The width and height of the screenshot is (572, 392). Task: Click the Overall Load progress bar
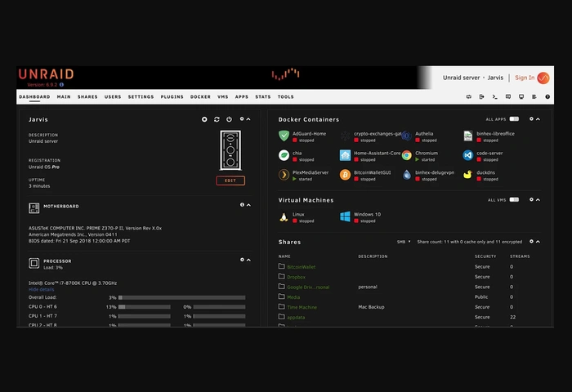point(181,297)
